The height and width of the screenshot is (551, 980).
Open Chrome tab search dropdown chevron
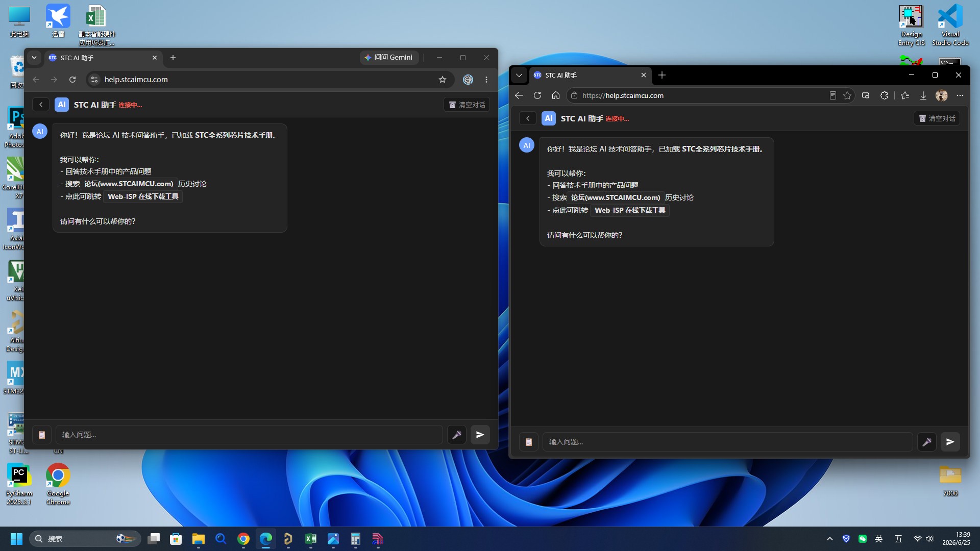pyautogui.click(x=34, y=58)
